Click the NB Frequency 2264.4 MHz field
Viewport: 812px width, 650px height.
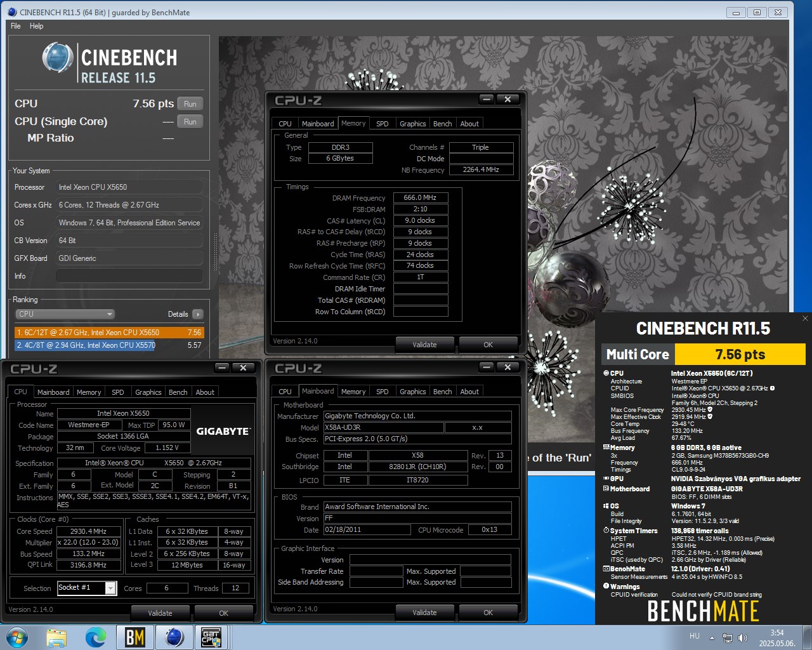[481, 169]
